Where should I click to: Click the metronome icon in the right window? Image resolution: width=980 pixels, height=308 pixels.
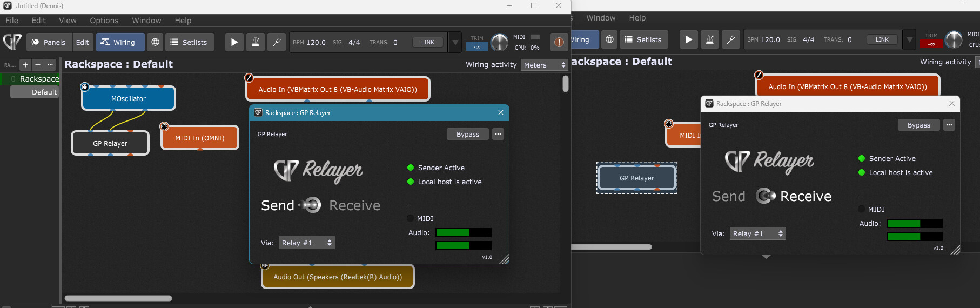pos(710,39)
